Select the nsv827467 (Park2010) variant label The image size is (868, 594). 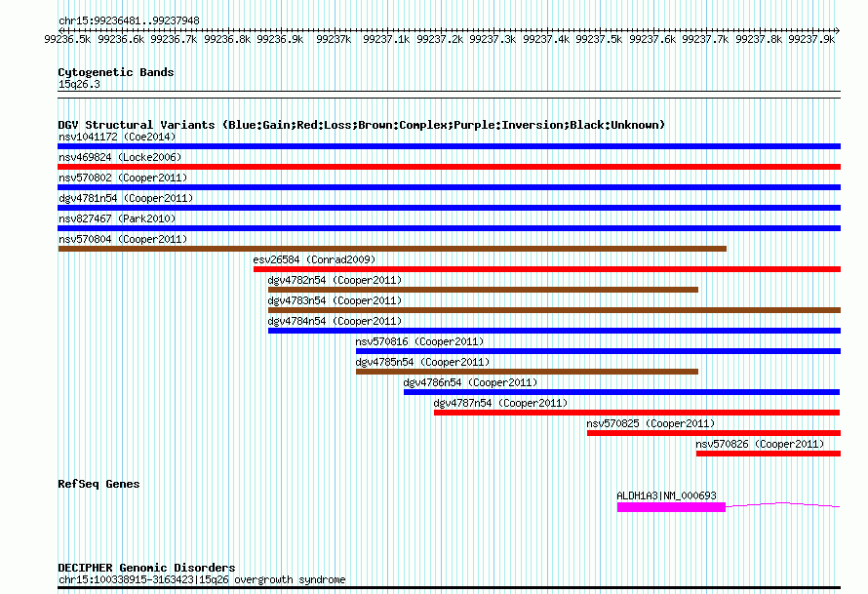[117, 218]
